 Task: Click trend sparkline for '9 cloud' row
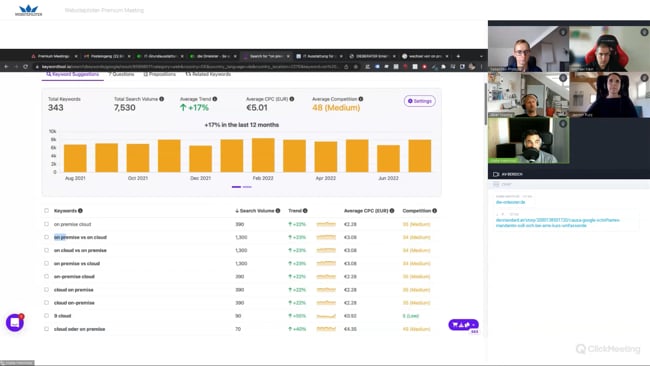point(326,316)
